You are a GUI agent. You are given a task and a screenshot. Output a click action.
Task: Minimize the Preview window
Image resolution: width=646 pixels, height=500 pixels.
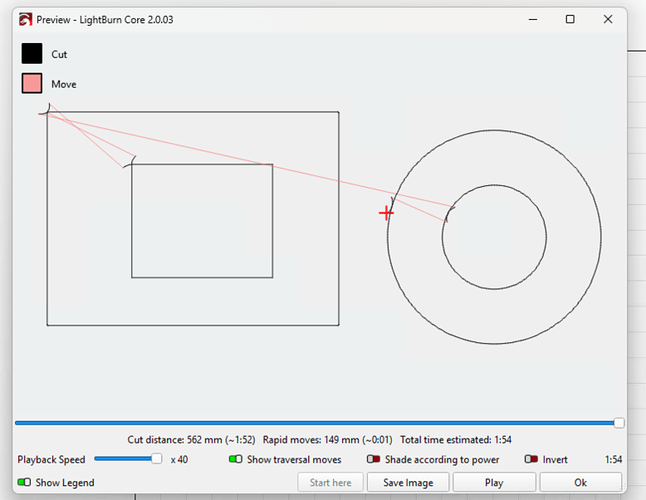tap(533, 19)
